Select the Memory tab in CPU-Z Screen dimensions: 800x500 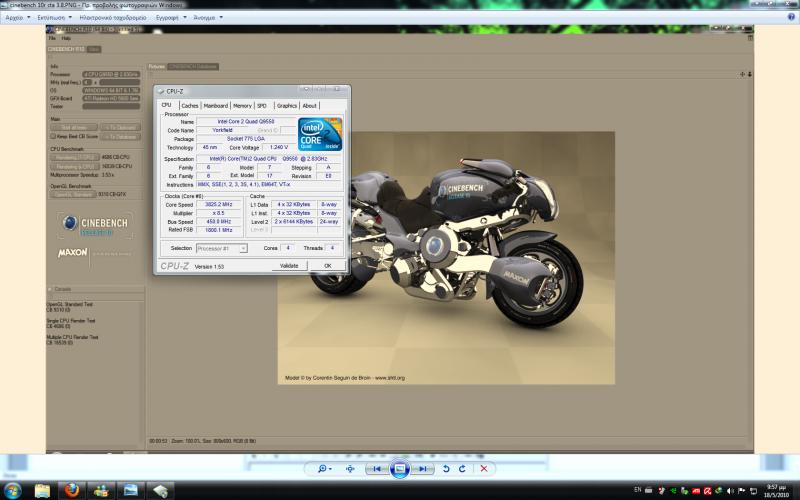coord(242,106)
